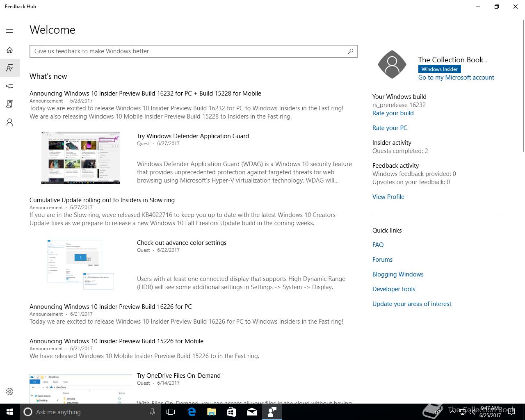Viewport: 525px width, 420px height.
Task: Open Task View on taskbar
Action: [171, 412]
